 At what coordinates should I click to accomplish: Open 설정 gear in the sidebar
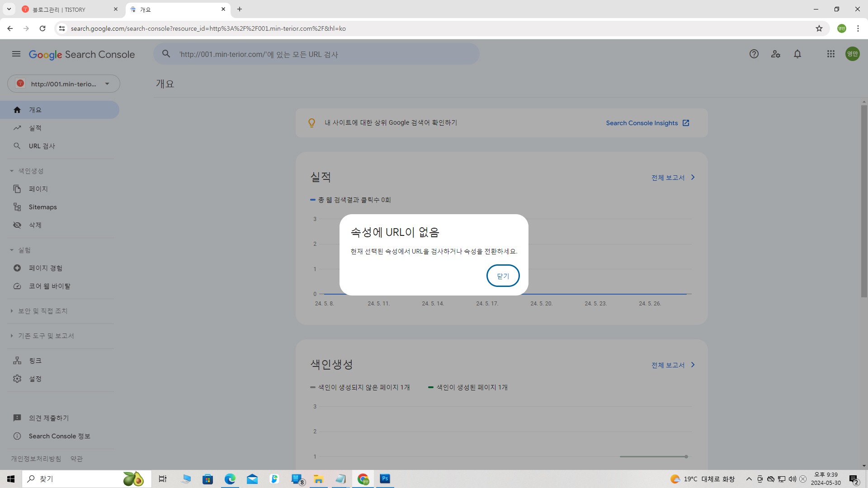(x=35, y=379)
